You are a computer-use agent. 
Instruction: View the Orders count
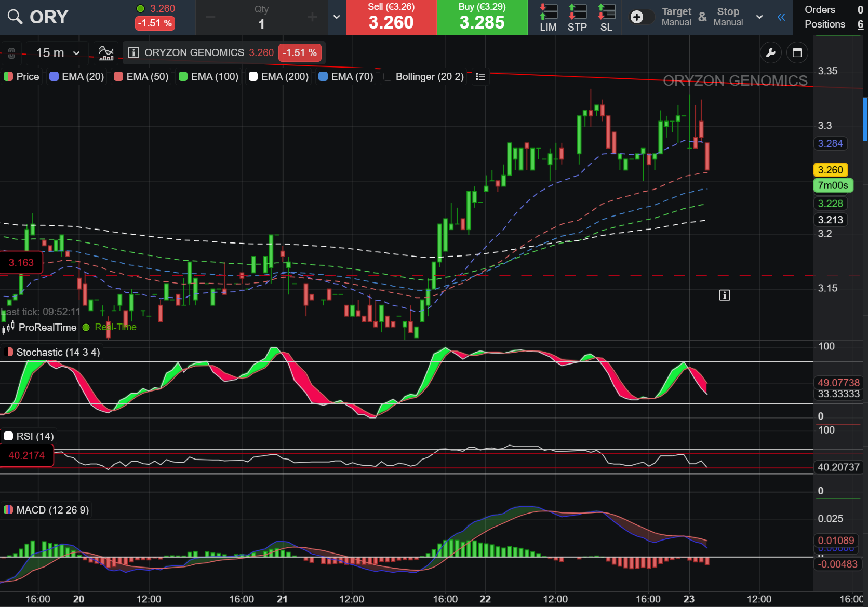tap(834, 9)
